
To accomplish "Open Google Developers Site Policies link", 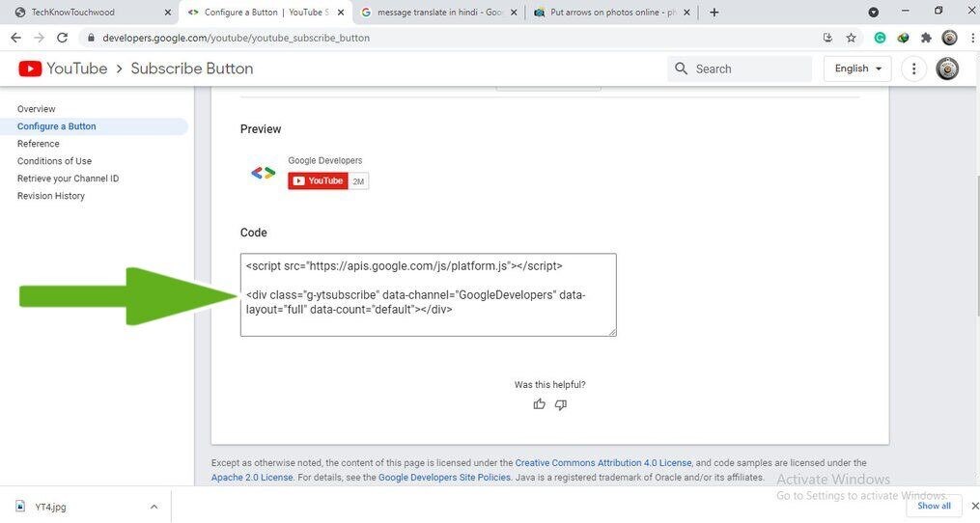I will pyautogui.click(x=444, y=478).
